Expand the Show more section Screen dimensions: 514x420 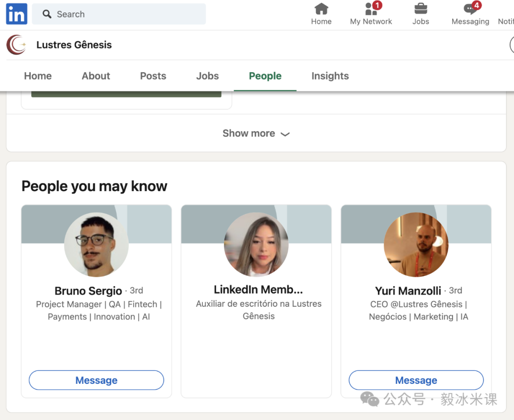[256, 133]
